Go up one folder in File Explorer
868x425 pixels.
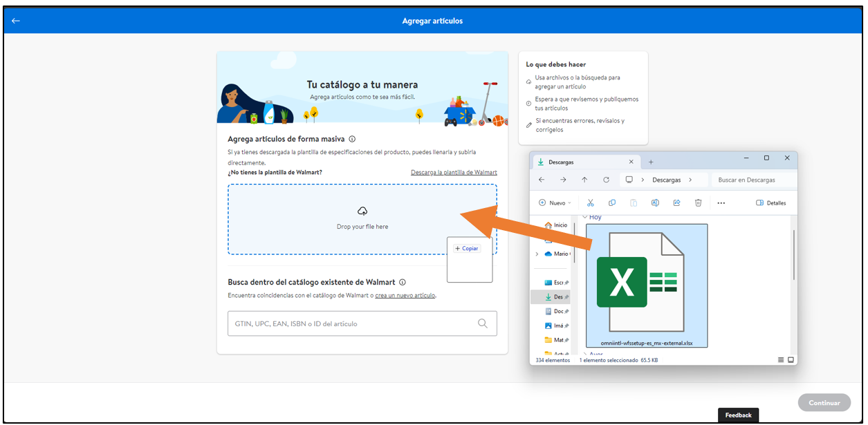point(584,180)
